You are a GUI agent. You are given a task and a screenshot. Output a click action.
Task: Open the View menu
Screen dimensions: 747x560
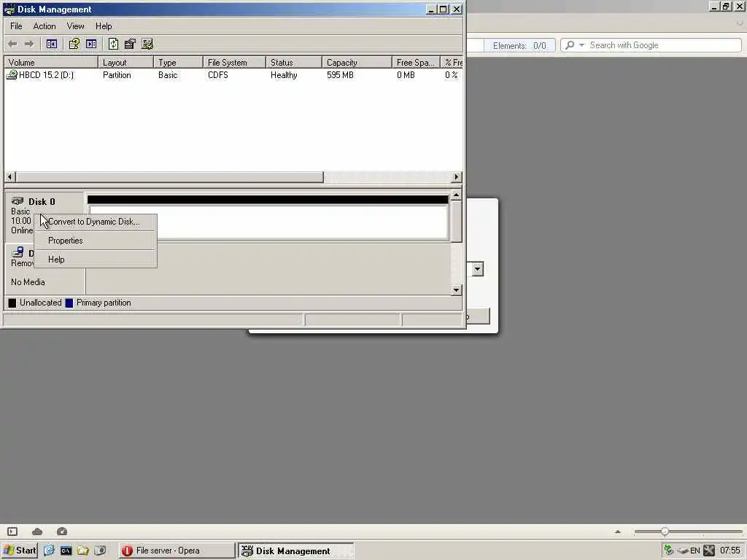click(x=75, y=26)
